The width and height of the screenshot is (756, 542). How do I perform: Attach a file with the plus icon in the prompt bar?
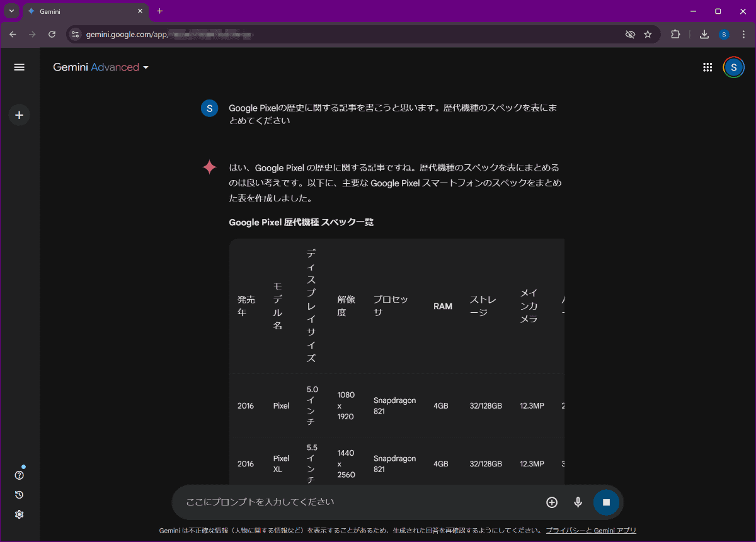pyautogui.click(x=551, y=502)
